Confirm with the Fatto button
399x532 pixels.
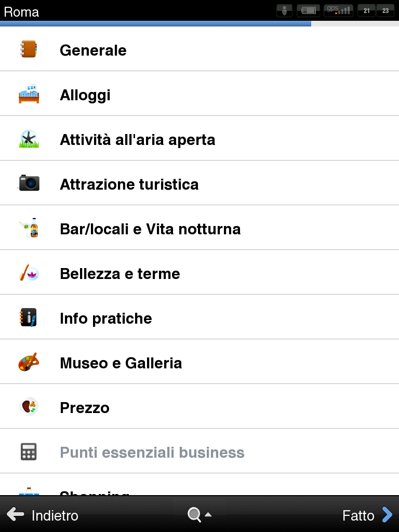(367, 515)
